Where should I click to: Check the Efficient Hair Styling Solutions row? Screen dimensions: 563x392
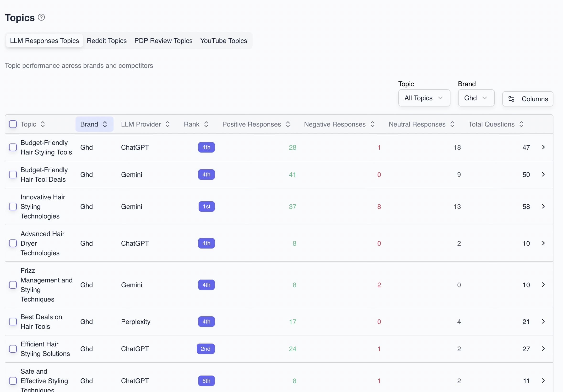pyautogui.click(x=13, y=349)
